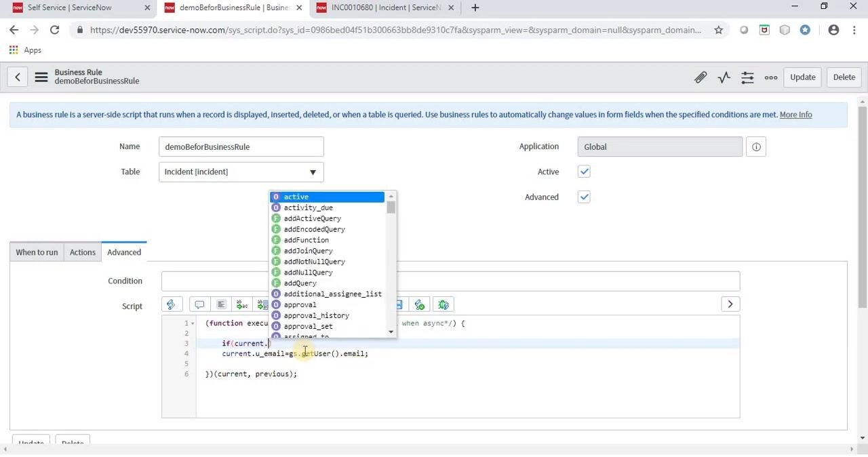The width and height of the screenshot is (868, 457).
Task: Click the autocomplete list scrollbar thumb
Action: (391, 207)
